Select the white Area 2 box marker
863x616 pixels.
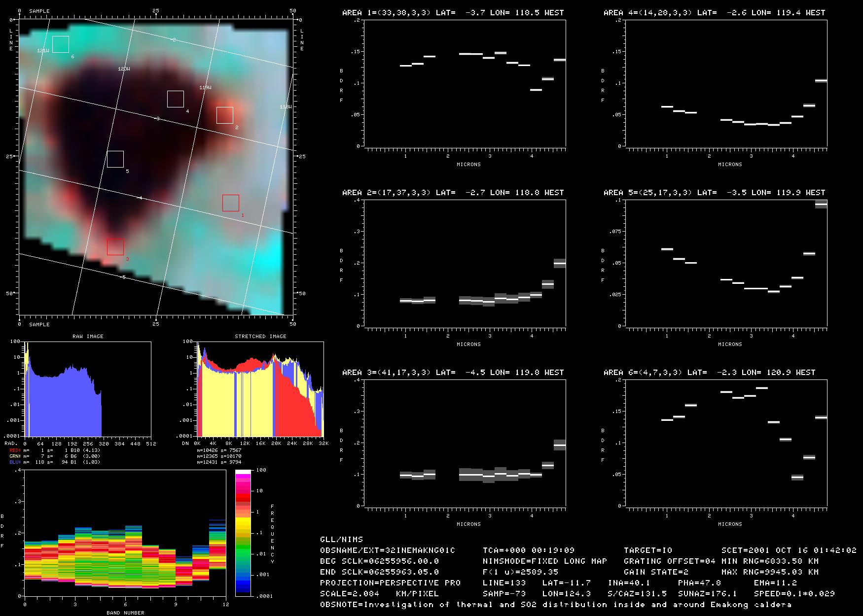(x=224, y=115)
